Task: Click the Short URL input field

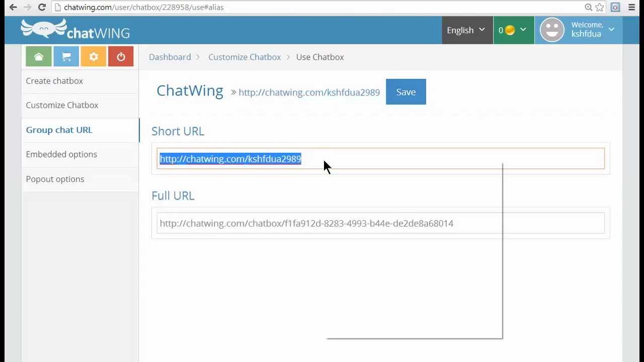Action: (x=380, y=158)
